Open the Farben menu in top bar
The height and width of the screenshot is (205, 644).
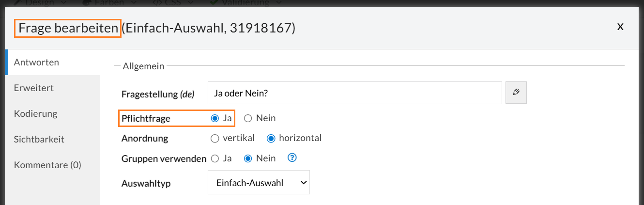click(x=109, y=2)
